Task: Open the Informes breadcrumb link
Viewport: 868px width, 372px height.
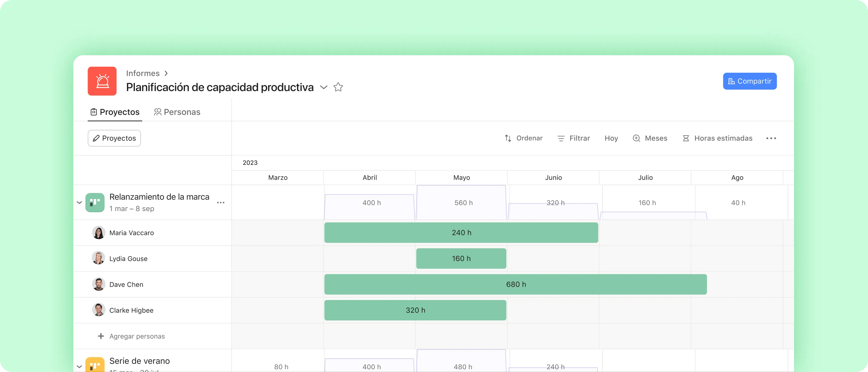Action: (143, 73)
